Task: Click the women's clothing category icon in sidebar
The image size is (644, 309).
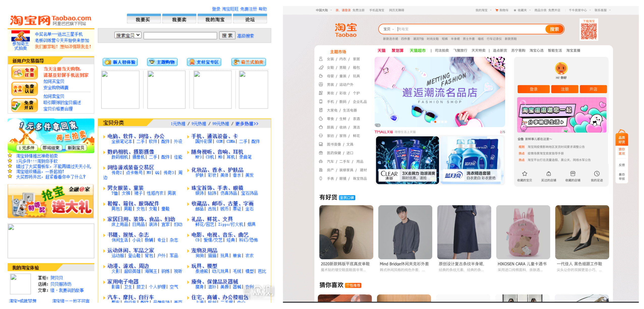Action: click(x=321, y=59)
